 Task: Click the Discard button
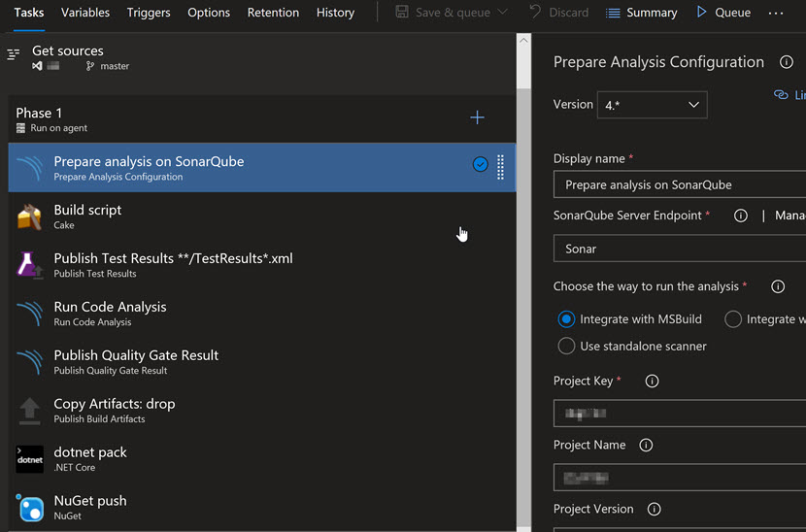tap(558, 13)
